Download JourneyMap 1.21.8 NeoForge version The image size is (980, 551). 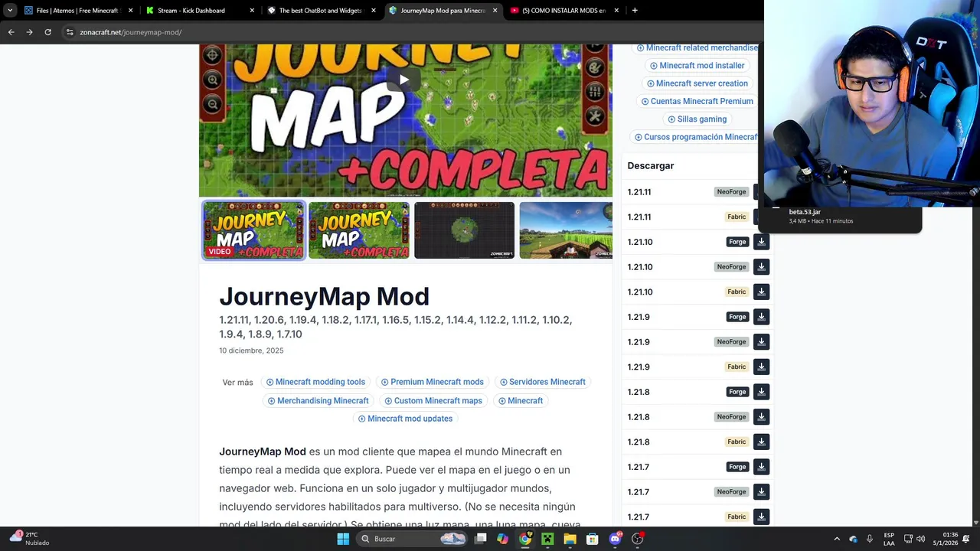761,417
